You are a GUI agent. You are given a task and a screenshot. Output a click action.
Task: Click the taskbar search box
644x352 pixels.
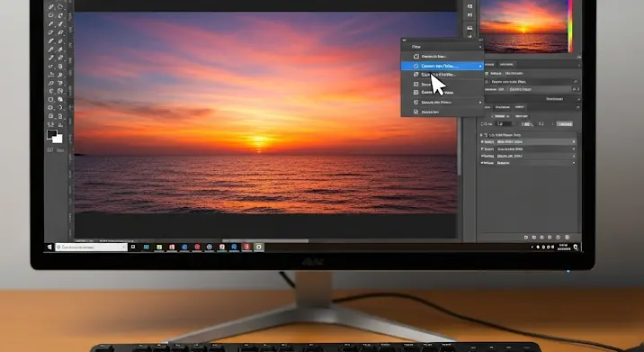[91, 247]
